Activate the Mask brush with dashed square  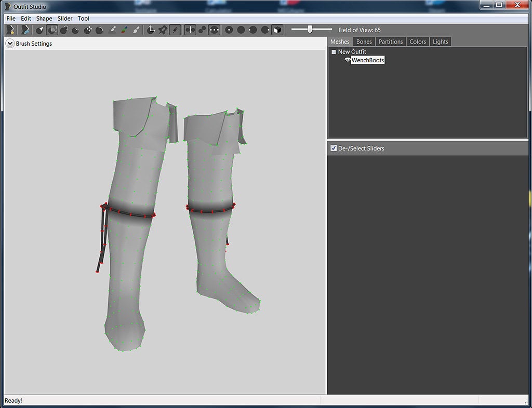(x=52, y=30)
